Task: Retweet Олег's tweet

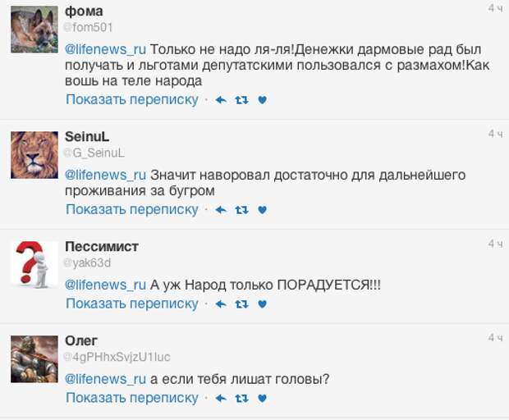Action: click(241, 399)
